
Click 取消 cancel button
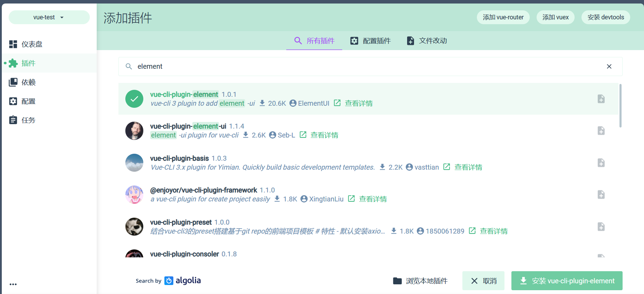tap(483, 281)
